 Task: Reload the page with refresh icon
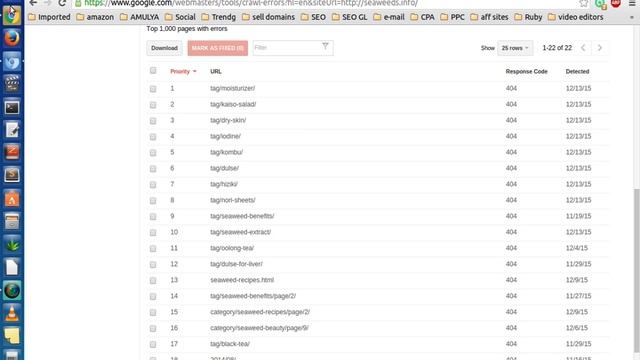tap(62, 3)
